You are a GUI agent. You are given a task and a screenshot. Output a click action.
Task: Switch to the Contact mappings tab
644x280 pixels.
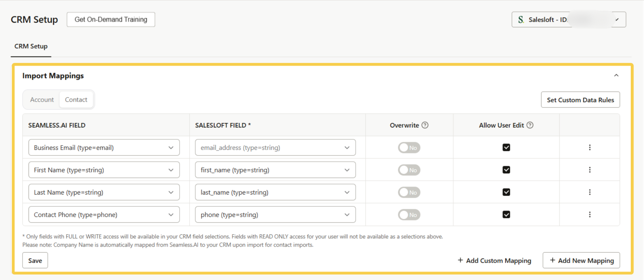76,100
